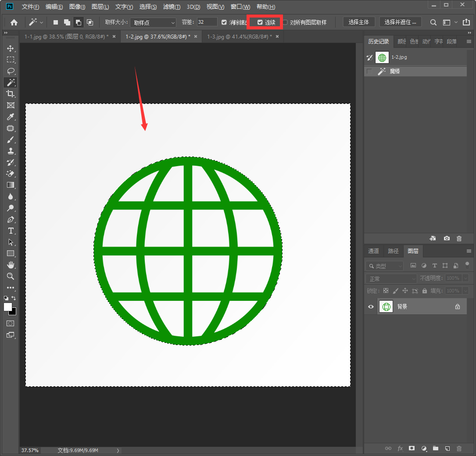
Task: Open the 滤镜 menu
Action: [x=172, y=7]
